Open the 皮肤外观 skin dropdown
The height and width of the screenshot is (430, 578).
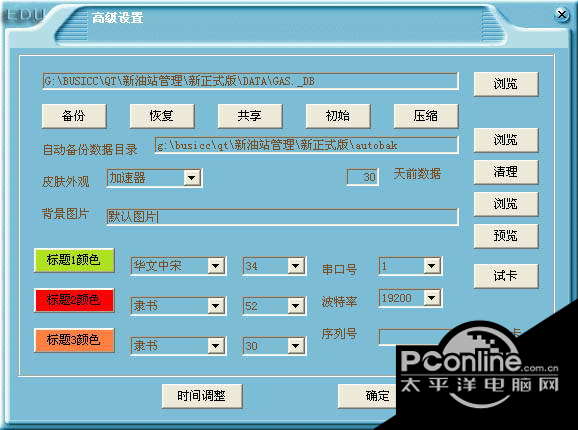(192, 178)
